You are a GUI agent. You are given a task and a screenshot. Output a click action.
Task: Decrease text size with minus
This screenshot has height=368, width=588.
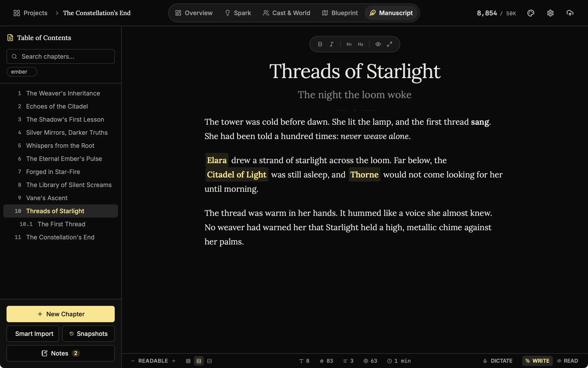pyautogui.click(x=133, y=361)
